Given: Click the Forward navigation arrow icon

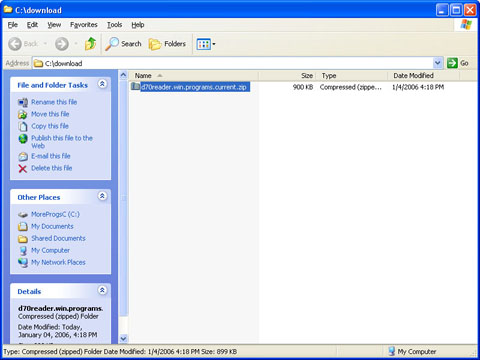Looking at the screenshot, I should [62, 44].
